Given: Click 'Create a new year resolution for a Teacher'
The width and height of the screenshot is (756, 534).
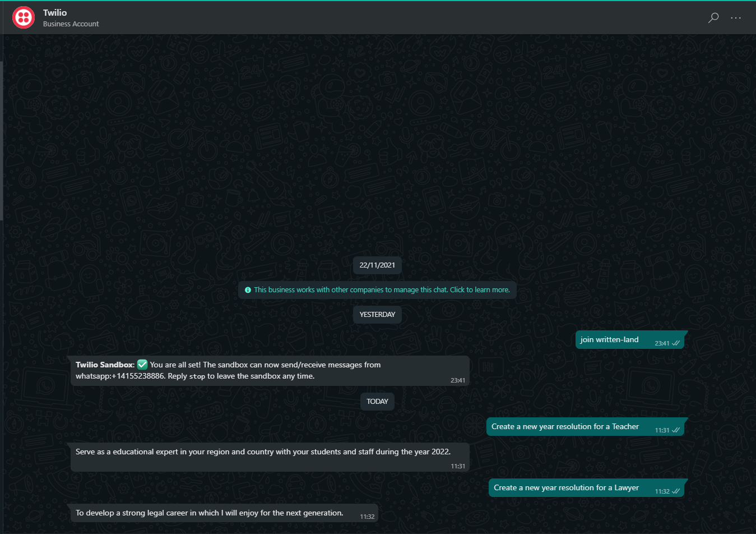Looking at the screenshot, I should pyautogui.click(x=586, y=427).
